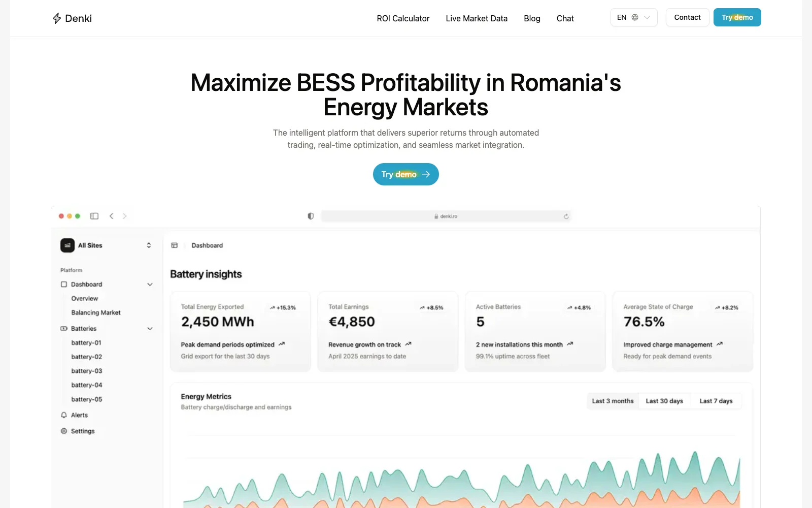Open Live Market Data page

tap(477, 18)
